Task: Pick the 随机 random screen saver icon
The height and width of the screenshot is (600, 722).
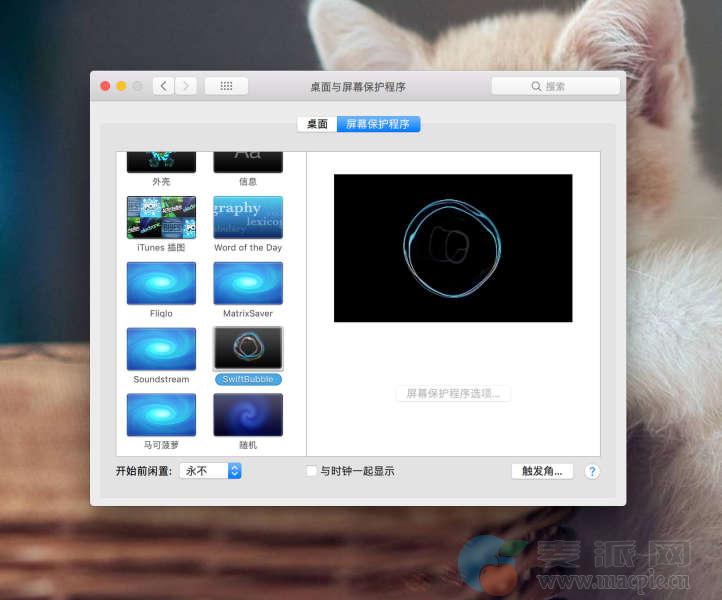Action: [x=248, y=414]
